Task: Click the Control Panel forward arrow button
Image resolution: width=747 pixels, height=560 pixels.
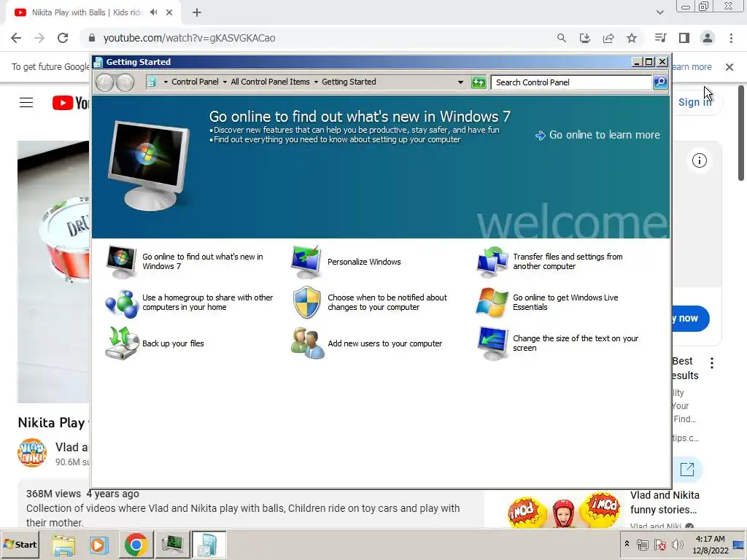Action: click(125, 82)
